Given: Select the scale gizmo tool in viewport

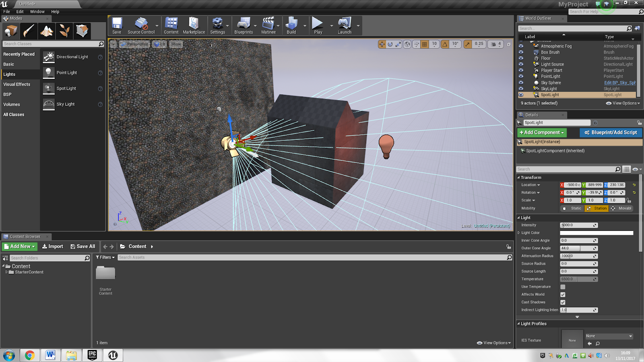Looking at the screenshot, I should (398, 44).
